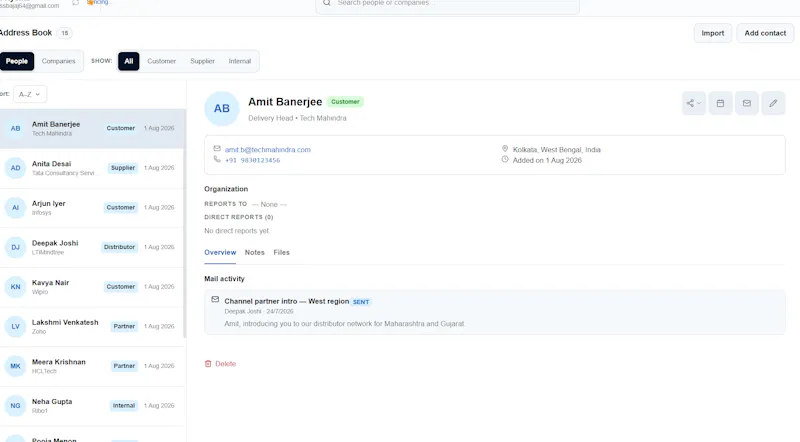Select Arjun Iyer in the list
Screen dimensions: 800x442
point(92,208)
